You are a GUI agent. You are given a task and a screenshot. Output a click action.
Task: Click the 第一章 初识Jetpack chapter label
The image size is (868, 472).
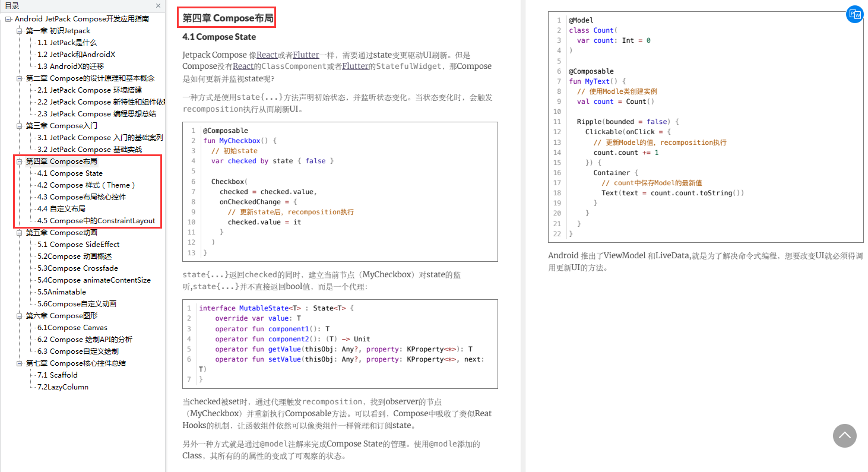pyautogui.click(x=58, y=31)
